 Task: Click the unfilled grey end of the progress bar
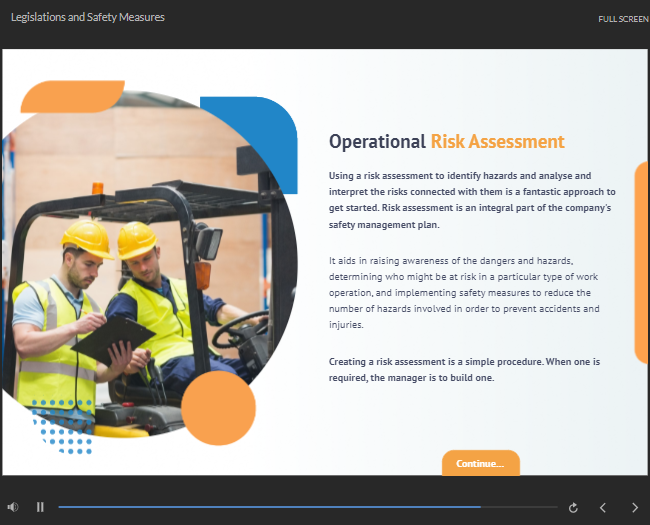pos(520,507)
